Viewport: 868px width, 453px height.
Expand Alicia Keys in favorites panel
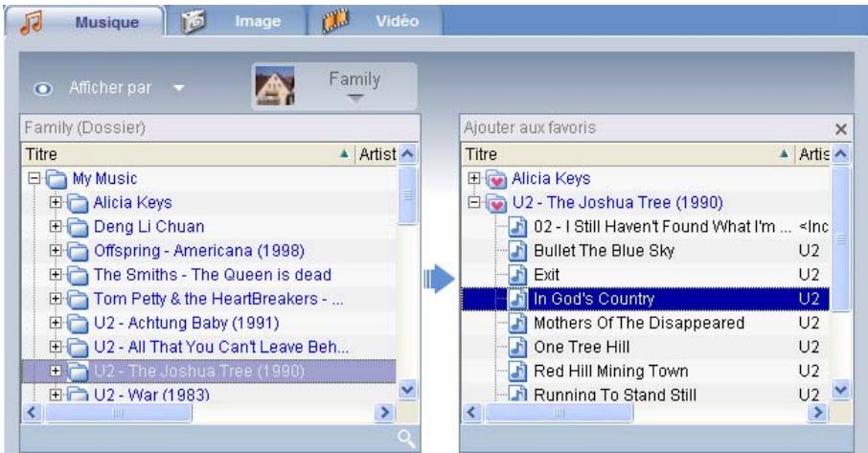coord(474,179)
